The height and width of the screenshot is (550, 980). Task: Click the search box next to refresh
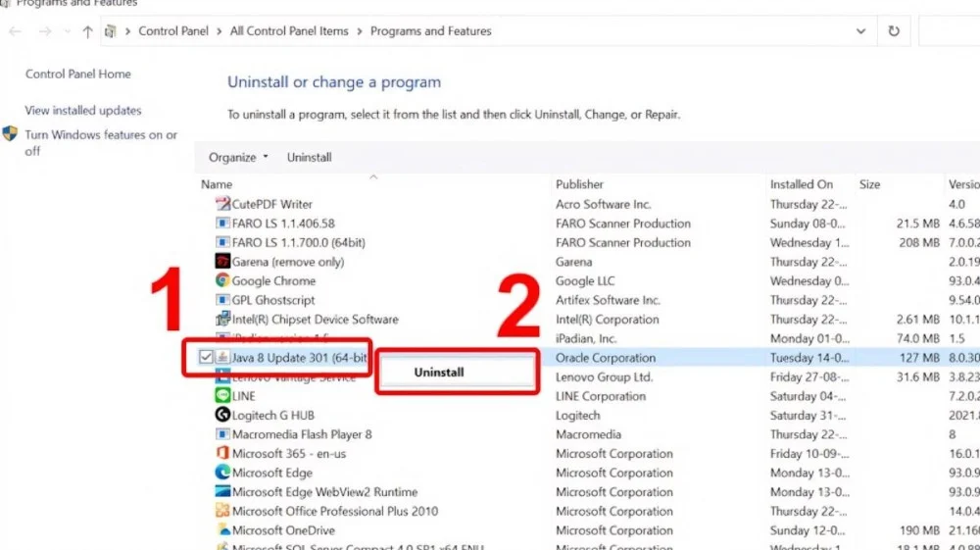950,30
